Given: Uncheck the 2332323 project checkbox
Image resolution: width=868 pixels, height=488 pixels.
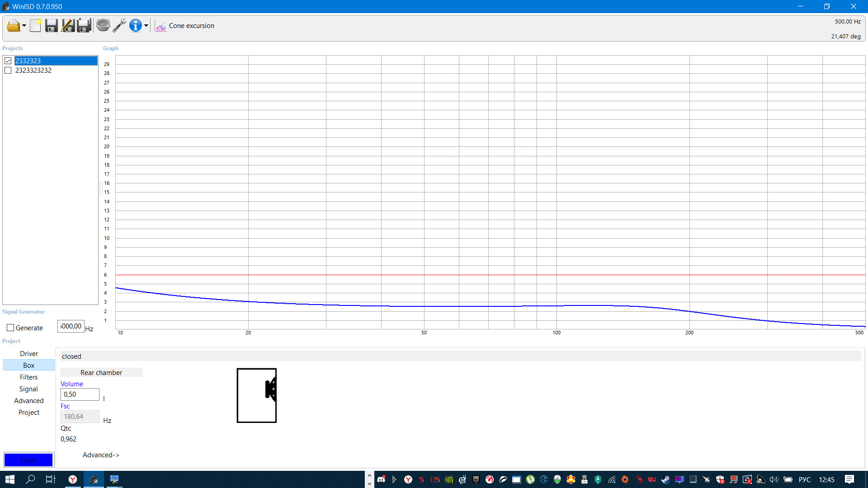Looking at the screenshot, I should (8, 61).
